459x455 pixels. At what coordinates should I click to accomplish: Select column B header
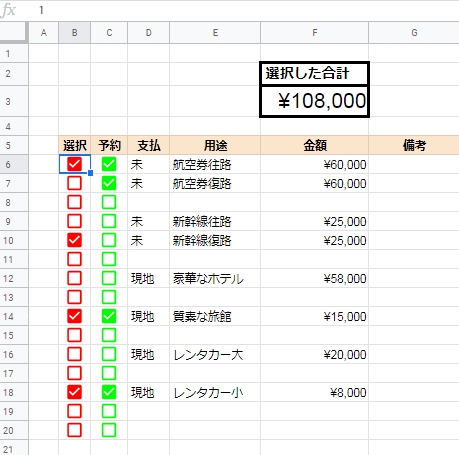(75, 33)
